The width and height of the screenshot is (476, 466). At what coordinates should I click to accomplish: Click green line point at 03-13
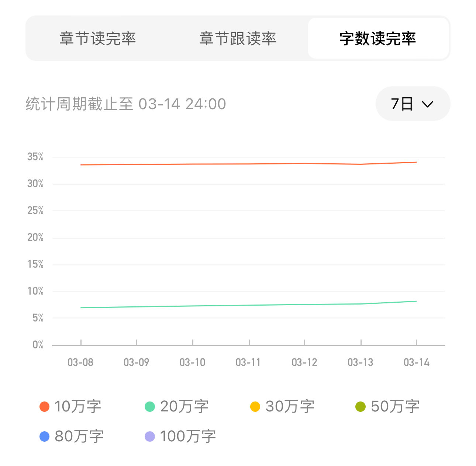(x=361, y=304)
